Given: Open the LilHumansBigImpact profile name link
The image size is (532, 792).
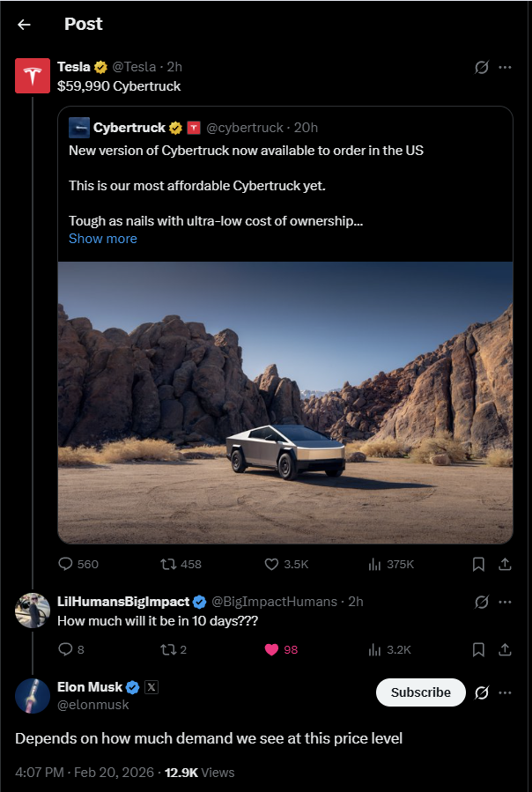Looking at the screenshot, I should [x=123, y=602].
